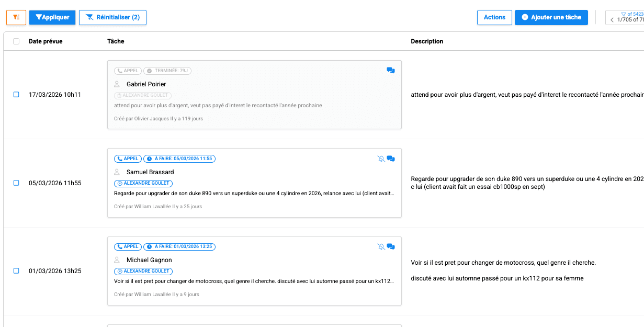Click the blue filter funnel count above pagination
This screenshot has width=644, height=327.
[631, 14]
